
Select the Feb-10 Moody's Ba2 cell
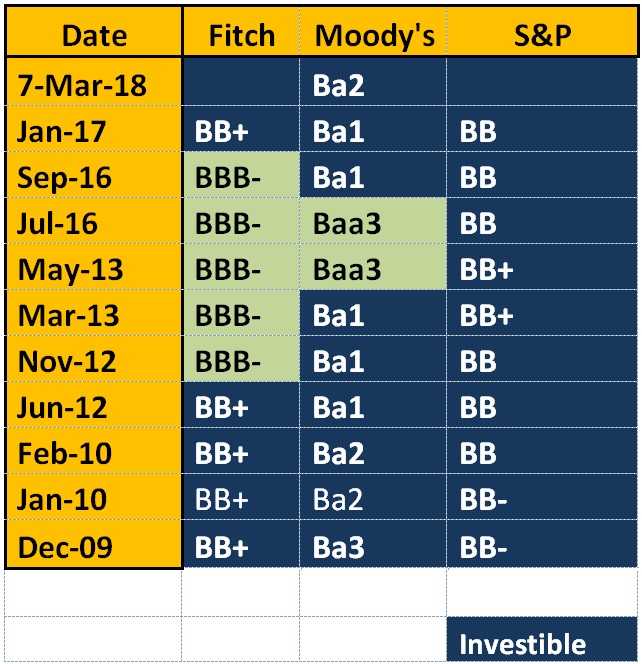click(x=373, y=450)
